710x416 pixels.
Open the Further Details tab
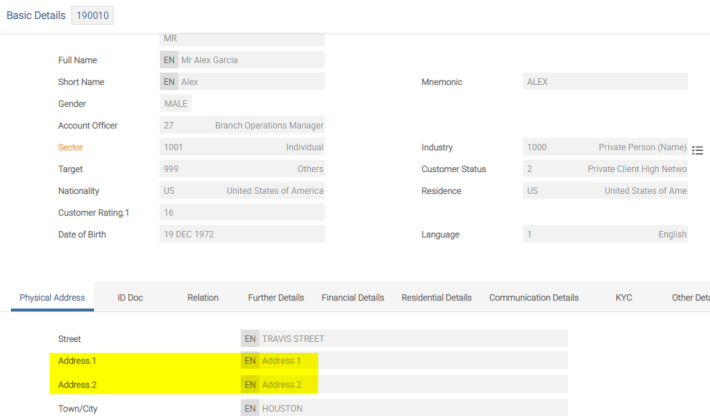click(x=275, y=298)
